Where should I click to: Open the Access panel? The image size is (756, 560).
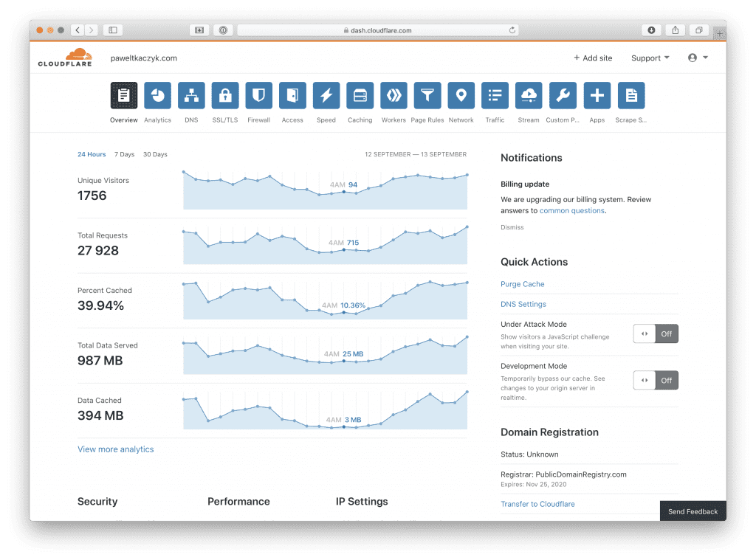pyautogui.click(x=292, y=95)
